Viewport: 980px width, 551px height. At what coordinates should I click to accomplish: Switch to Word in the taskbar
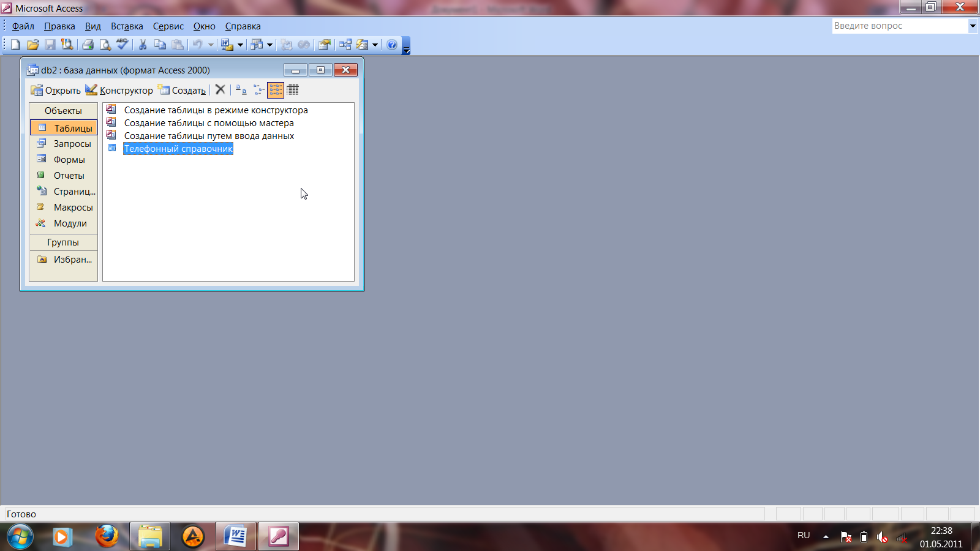(235, 536)
